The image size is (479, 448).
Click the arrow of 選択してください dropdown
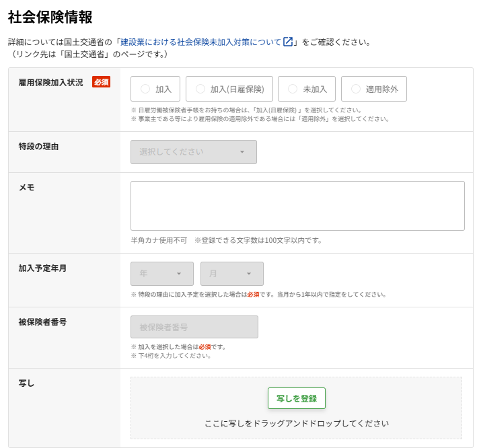click(x=242, y=152)
